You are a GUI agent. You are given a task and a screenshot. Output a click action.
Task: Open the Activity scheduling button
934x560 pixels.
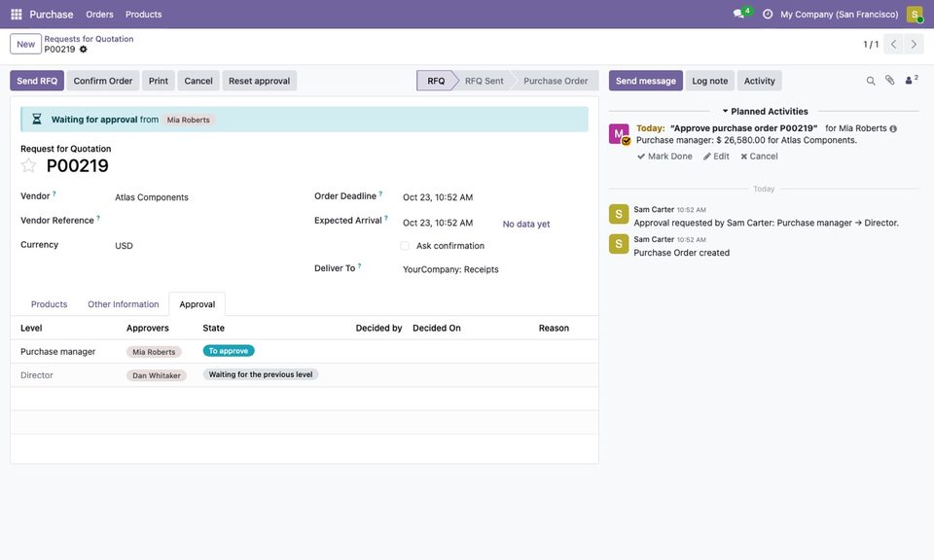760,81
